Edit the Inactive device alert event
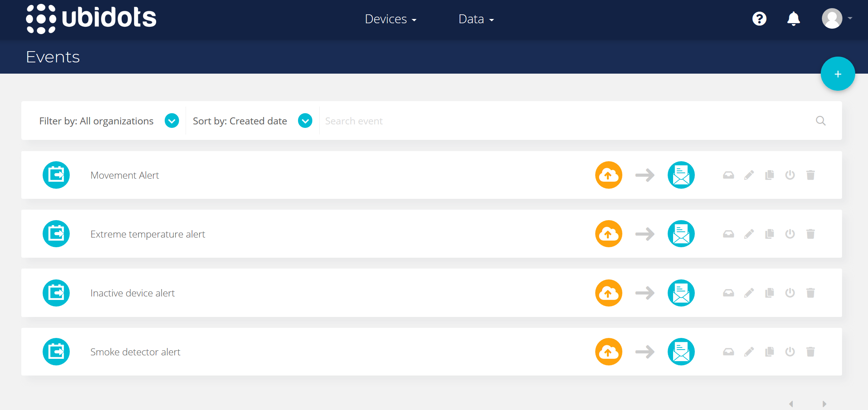 (749, 293)
